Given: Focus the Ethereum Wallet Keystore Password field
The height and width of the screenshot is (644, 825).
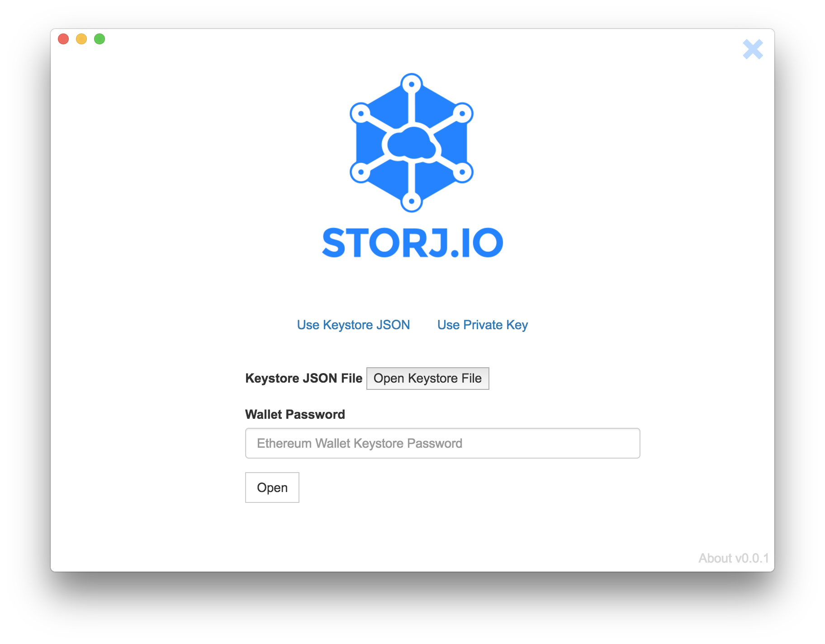Looking at the screenshot, I should click(x=442, y=443).
